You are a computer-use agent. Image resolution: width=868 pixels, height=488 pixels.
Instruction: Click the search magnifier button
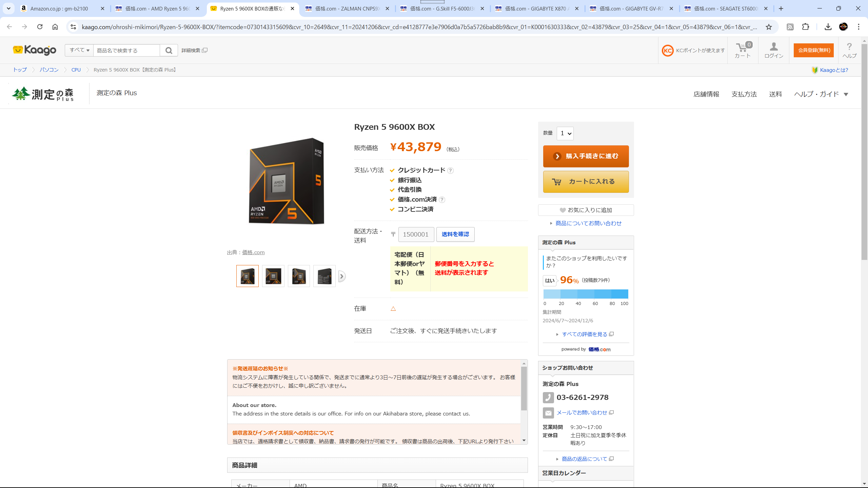click(x=169, y=50)
